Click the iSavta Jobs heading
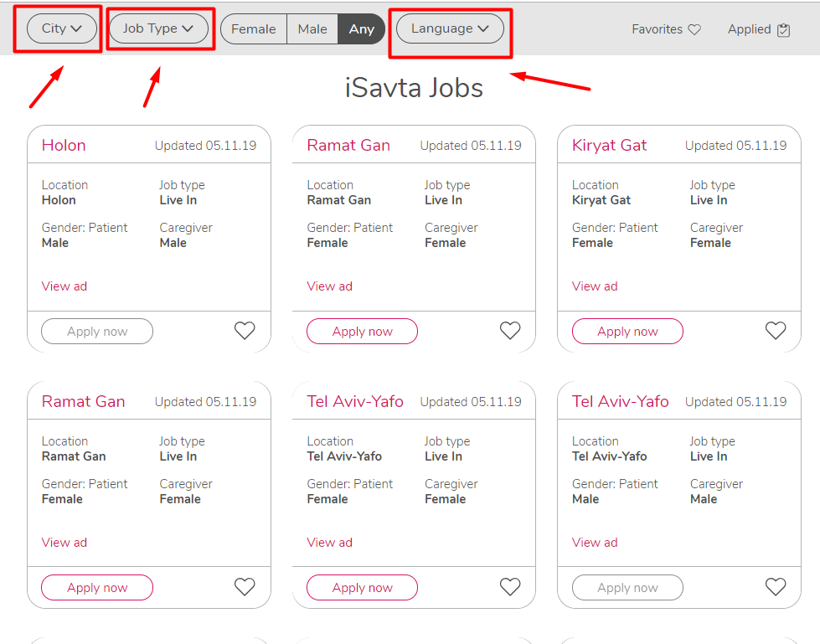This screenshot has width=820, height=644. [414, 87]
